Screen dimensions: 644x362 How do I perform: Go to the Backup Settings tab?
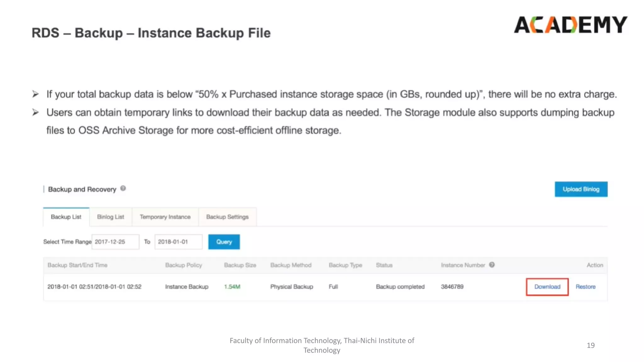pos(227,217)
